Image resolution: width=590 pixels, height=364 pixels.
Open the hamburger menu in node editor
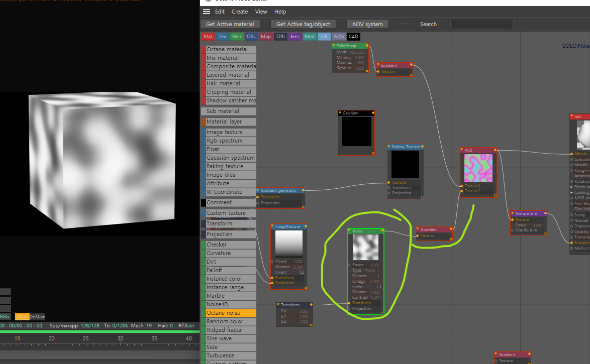point(207,12)
